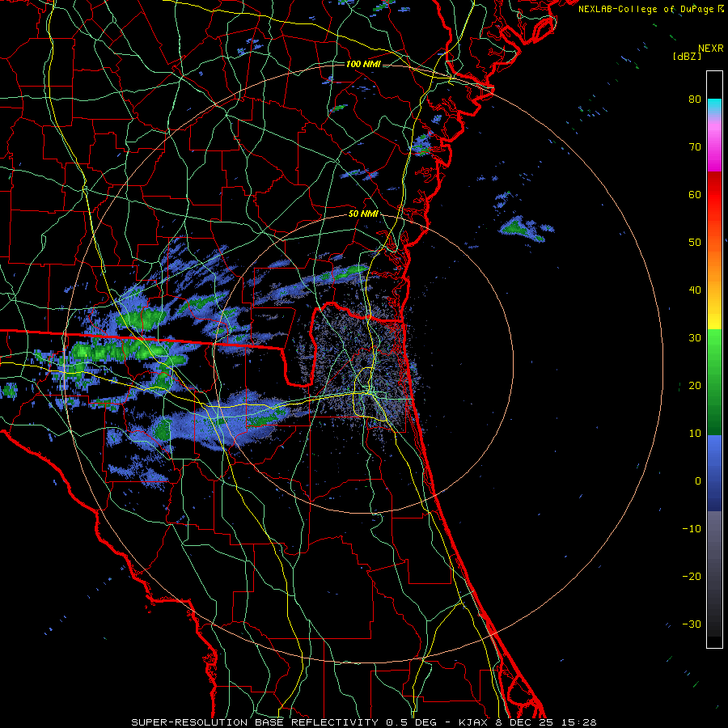The width and height of the screenshot is (728, 728).
Task: Click the -30 dBZ scale value
Action: [692, 624]
